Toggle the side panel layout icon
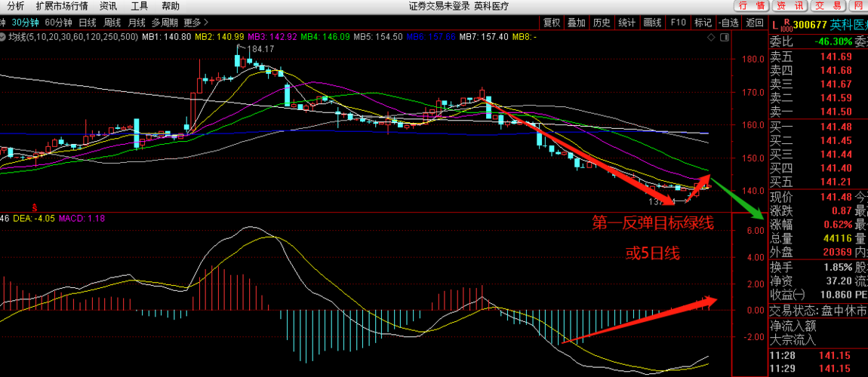This screenshot has height=377, width=868. point(724,37)
